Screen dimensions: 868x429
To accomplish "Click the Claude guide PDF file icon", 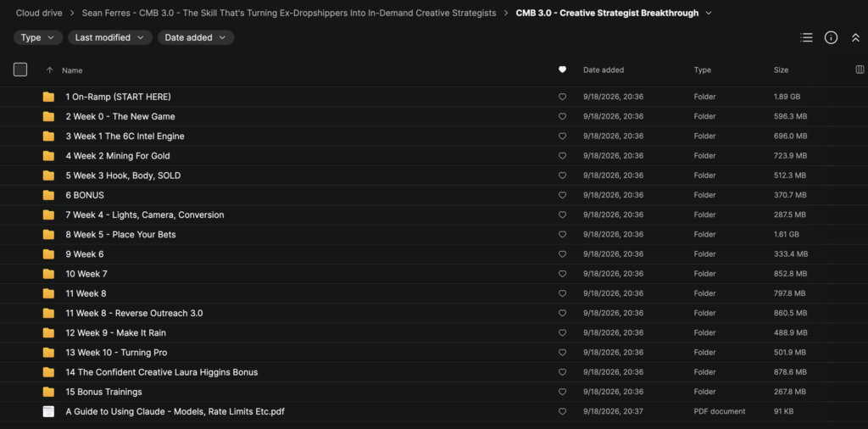I will (x=48, y=411).
